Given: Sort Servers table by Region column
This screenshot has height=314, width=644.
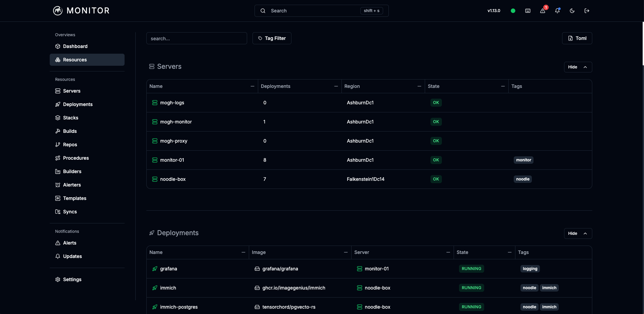Looking at the screenshot, I should [x=383, y=86].
